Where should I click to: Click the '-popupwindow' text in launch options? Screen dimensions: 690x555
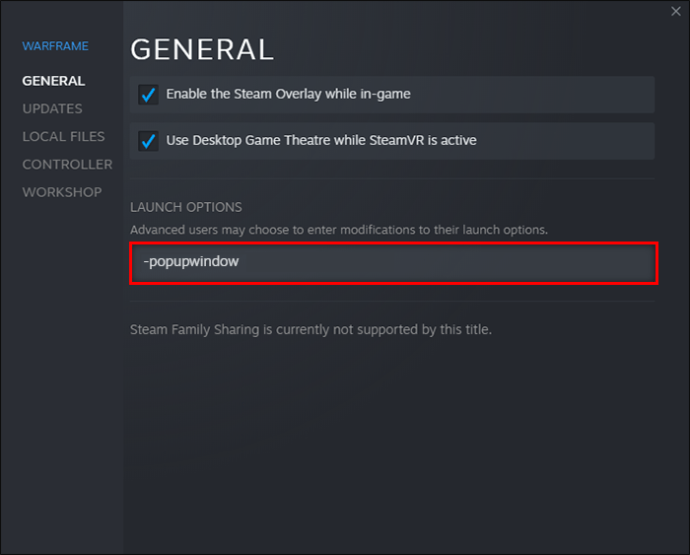pyautogui.click(x=191, y=262)
